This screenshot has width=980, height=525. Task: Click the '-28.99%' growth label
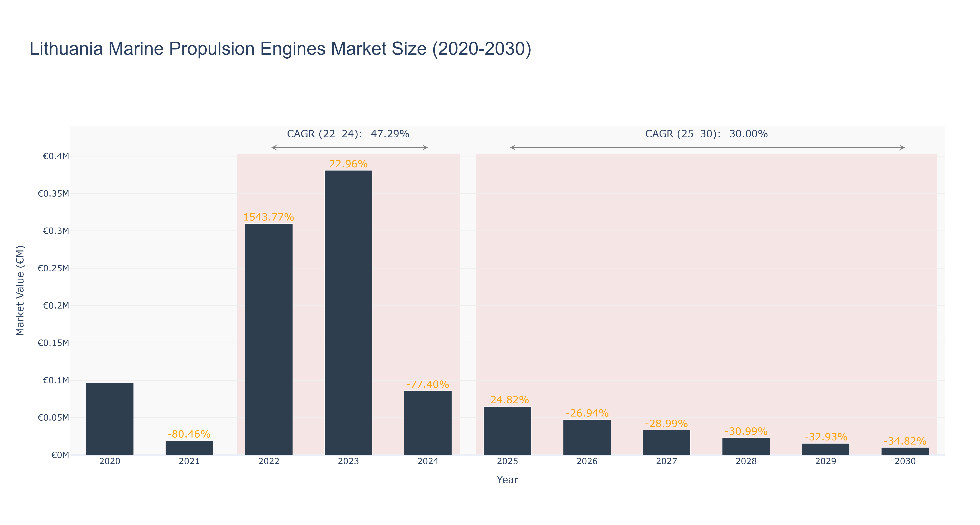tap(666, 424)
